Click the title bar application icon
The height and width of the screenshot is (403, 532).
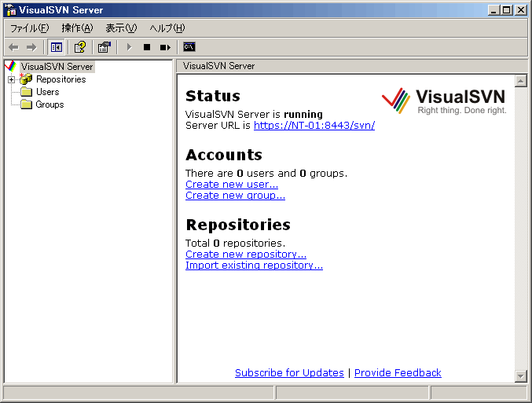pos(11,10)
